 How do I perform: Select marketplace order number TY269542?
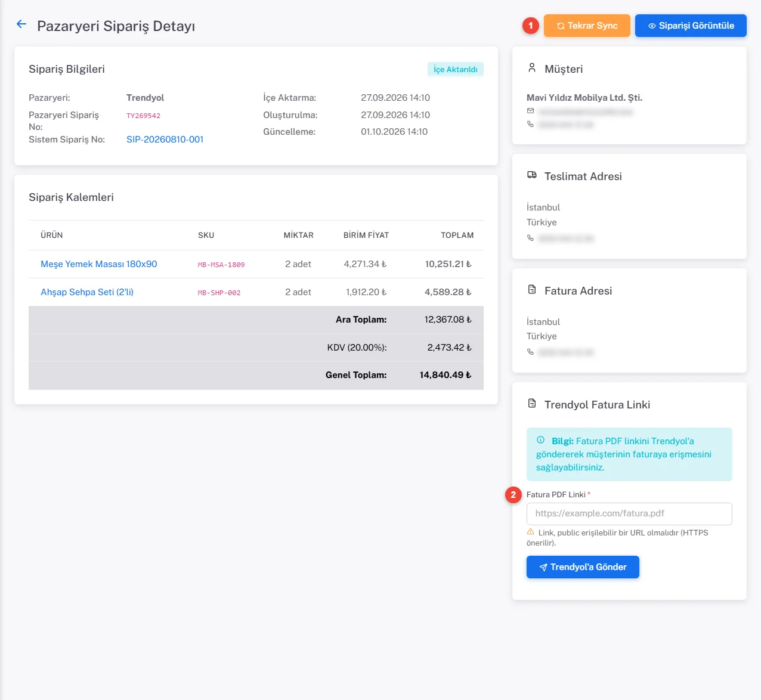143,116
